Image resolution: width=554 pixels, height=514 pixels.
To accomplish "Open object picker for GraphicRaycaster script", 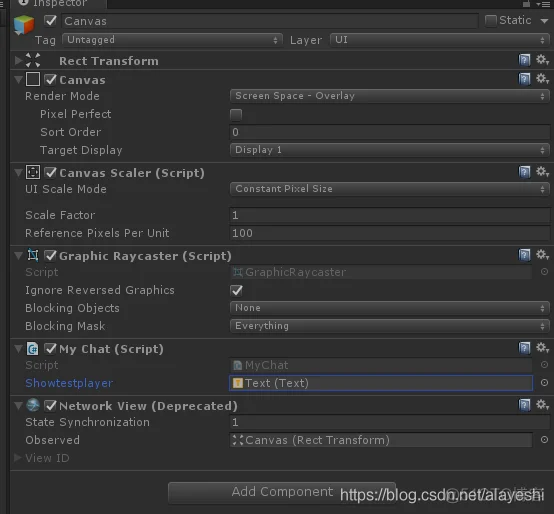I will [x=544, y=272].
